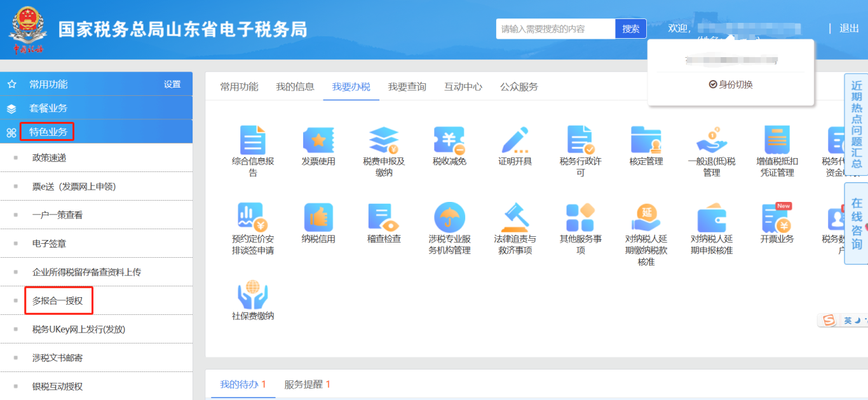Image resolution: width=868 pixels, height=400 pixels.
Task: Select the 我要办税 tab
Action: click(x=351, y=87)
